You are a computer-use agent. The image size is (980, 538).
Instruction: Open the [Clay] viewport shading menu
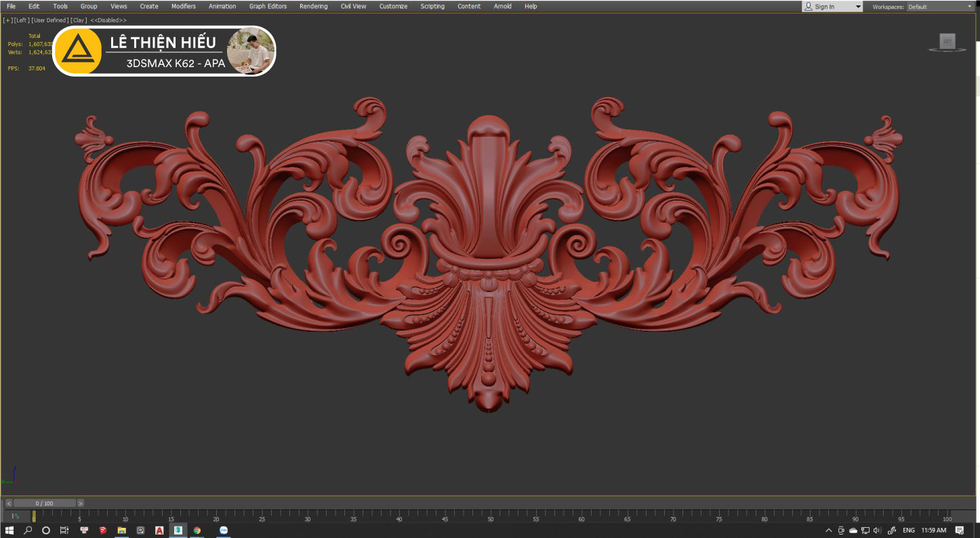(79, 20)
